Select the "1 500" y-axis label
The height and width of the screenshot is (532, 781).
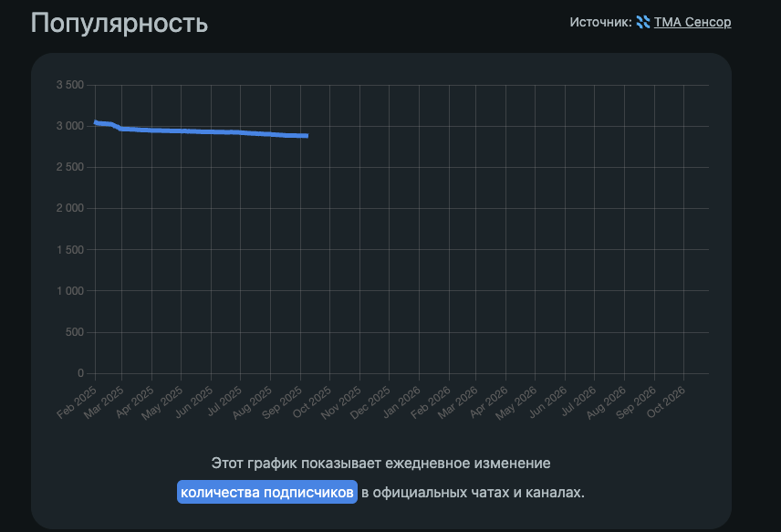click(x=70, y=249)
